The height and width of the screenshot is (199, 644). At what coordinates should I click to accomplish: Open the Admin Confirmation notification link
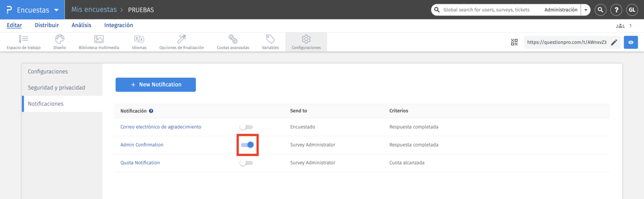click(x=142, y=145)
